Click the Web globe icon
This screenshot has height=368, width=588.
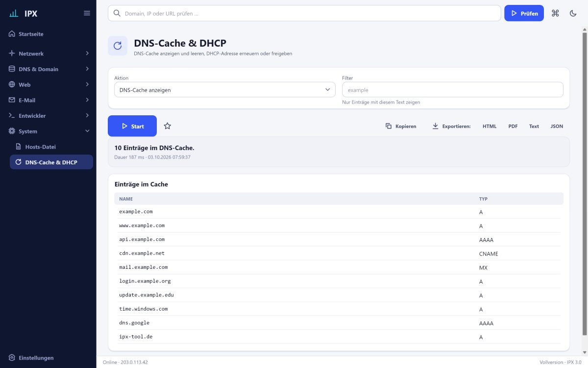point(12,84)
